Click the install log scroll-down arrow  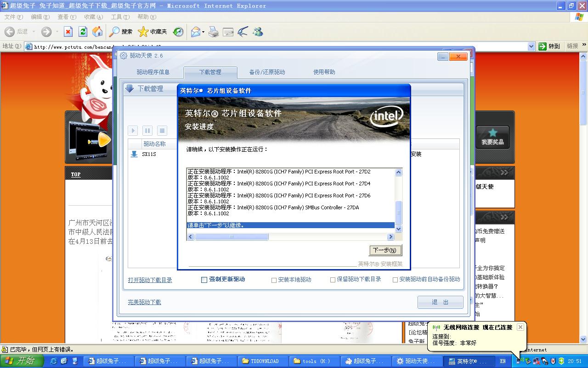[399, 229]
